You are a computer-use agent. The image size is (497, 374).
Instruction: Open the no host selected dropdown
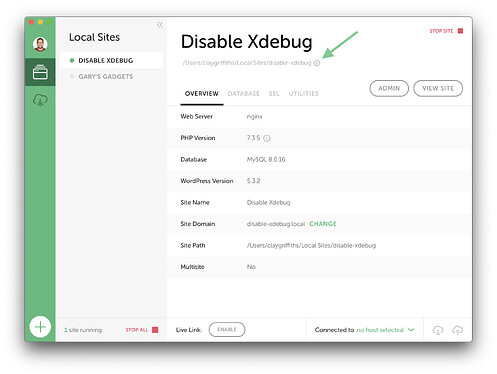[x=385, y=330]
